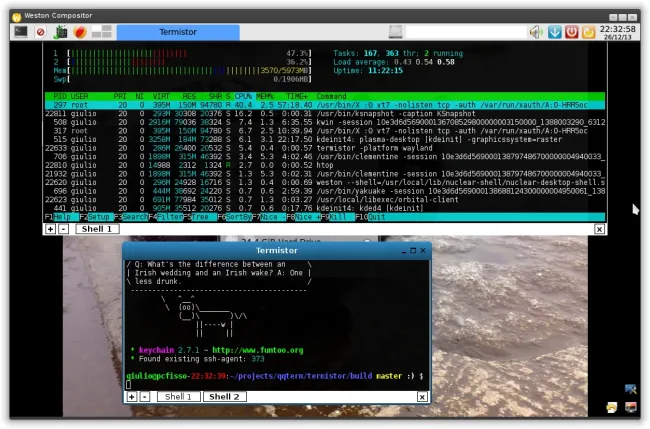This screenshot has height=429, width=650.
Task: Remove a shell tab in the lower terminal
Action: 146,397
